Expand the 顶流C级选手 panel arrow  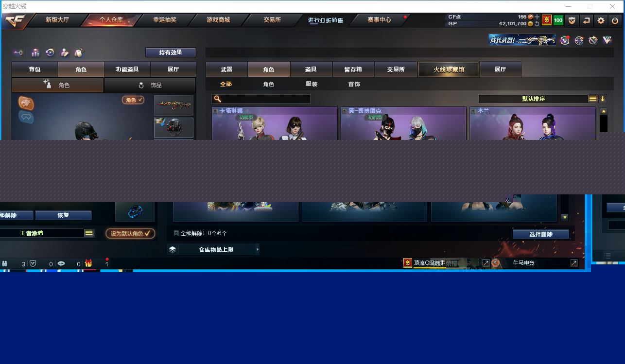click(x=486, y=263)
